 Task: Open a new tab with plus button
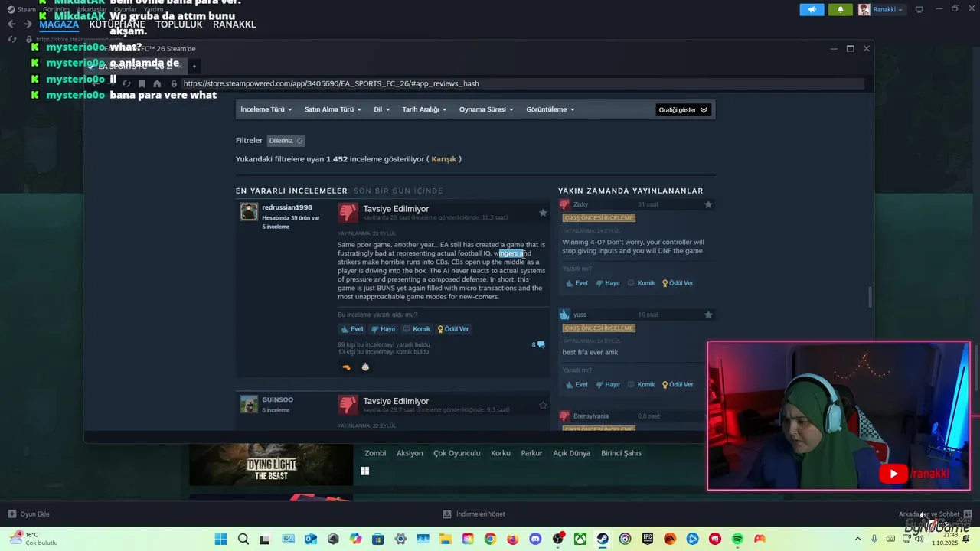194,67
